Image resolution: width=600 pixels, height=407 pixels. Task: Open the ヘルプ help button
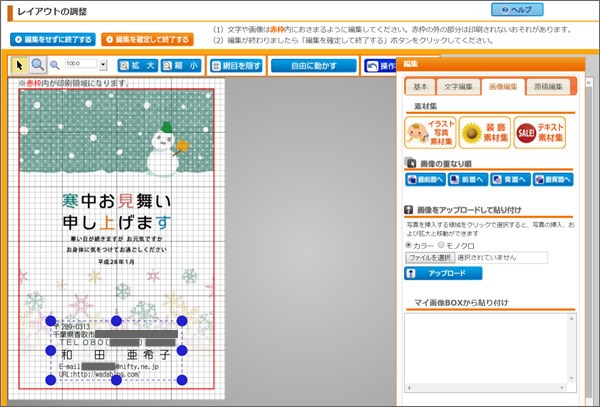517,10
